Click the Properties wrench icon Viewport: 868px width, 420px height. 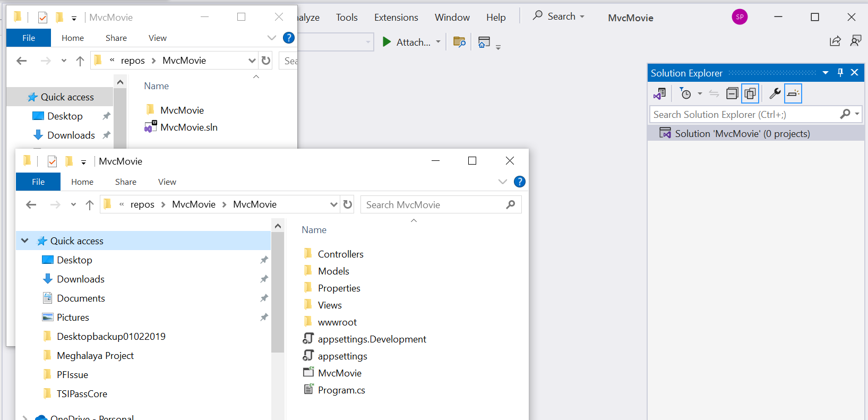(775, 94)
